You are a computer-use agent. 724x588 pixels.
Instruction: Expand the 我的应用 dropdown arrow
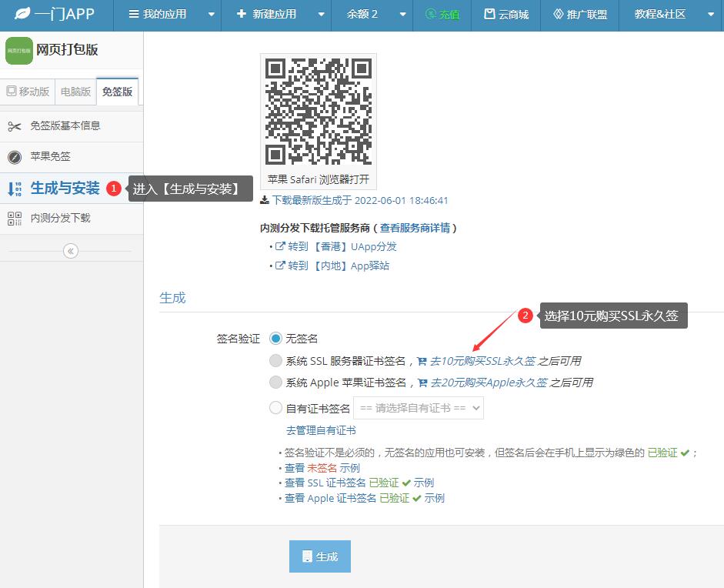tap(212, 15)
